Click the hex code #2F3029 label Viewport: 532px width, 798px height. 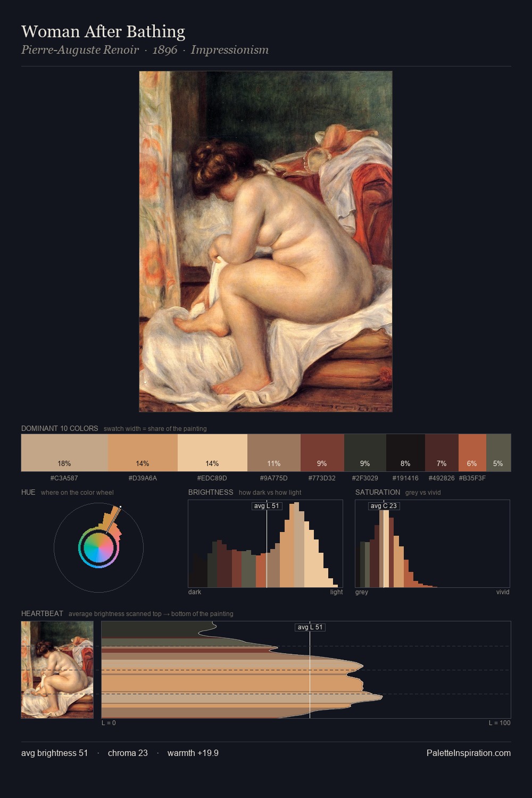[x=365, y=478]
